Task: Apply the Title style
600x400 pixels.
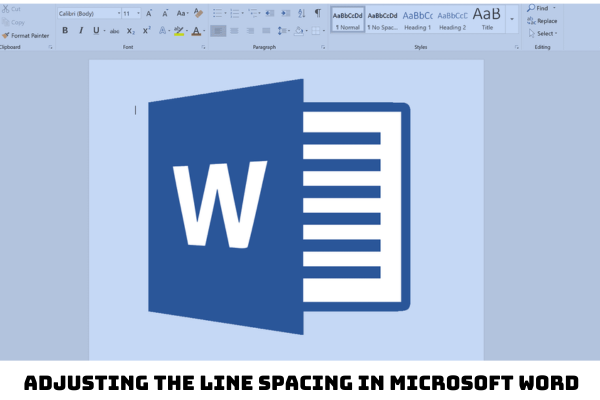Action: coord(487,20)
